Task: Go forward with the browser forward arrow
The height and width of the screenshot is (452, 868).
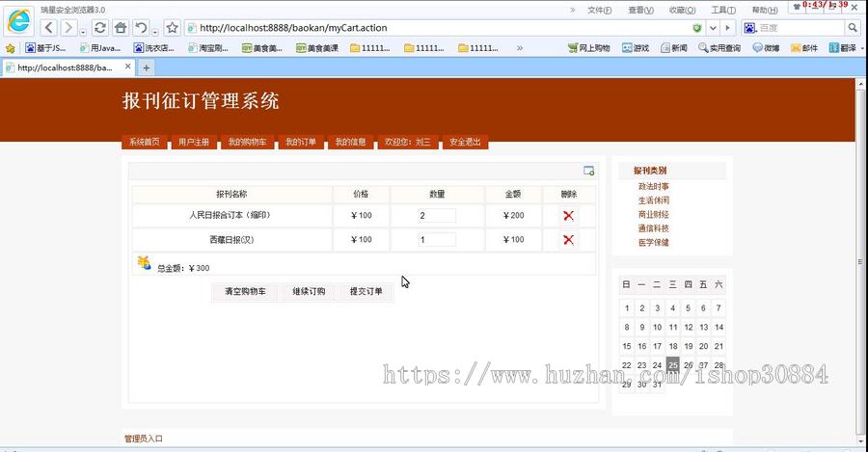Action: [68, 28]
